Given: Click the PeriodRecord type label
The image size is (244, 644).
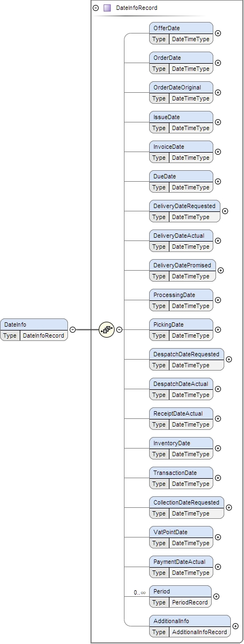Looking at the screenshot, I should pos(190,602).
